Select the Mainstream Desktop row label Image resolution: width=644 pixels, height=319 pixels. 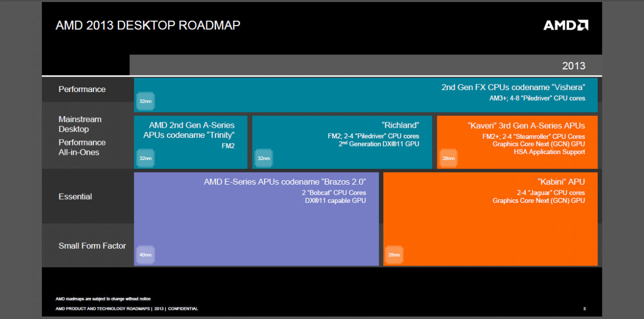point(80,124)
